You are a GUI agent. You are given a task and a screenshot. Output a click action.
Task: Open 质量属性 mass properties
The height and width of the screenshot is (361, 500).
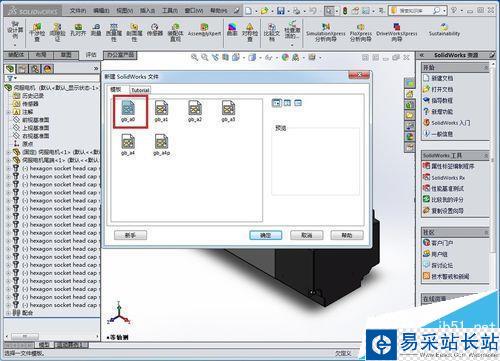[114, 32]
